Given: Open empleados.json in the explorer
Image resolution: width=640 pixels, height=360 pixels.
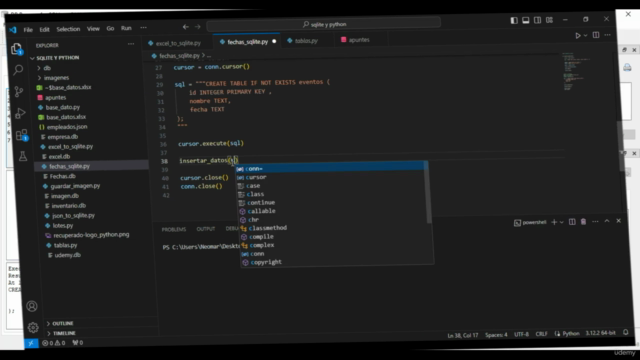Looking at the screenshot, I should [x=67, y=127].
